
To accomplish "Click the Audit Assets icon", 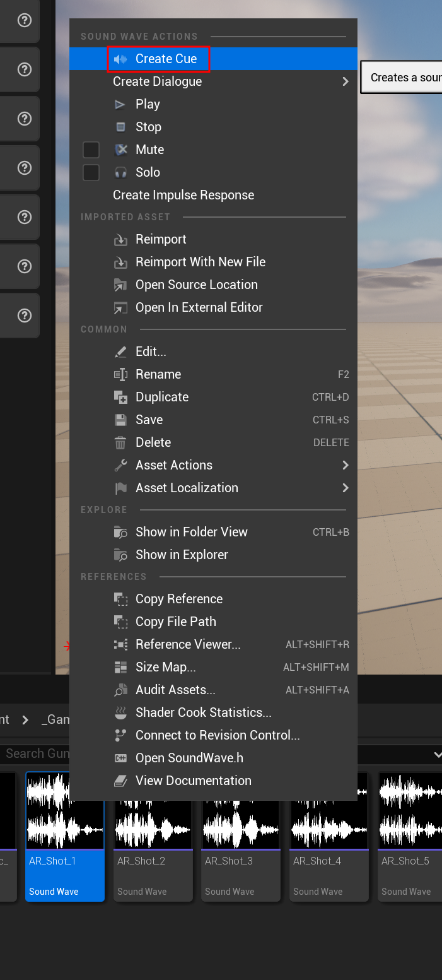I will 120,690.
